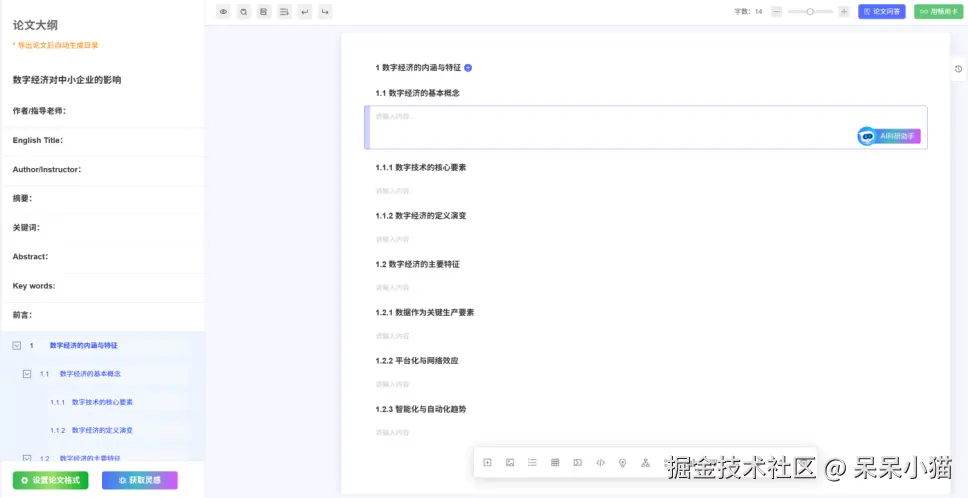Insert a code block with angle-bracket icon
This screenshot has height=498, width=969.
tap(600, 462)
